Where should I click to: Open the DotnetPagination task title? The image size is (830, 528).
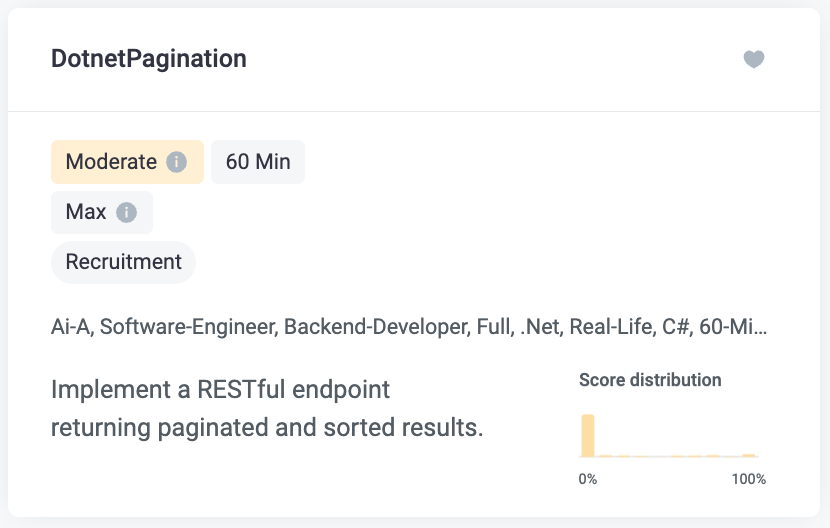pyautogui.click(x=149, y=58)
